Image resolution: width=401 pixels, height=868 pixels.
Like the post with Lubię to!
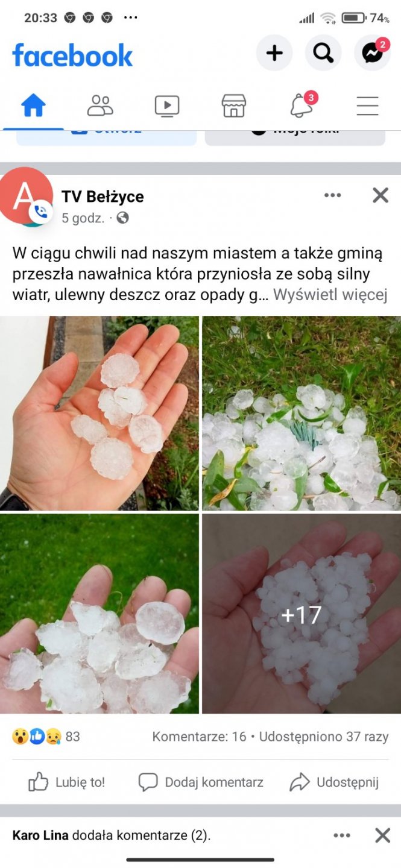67,782
